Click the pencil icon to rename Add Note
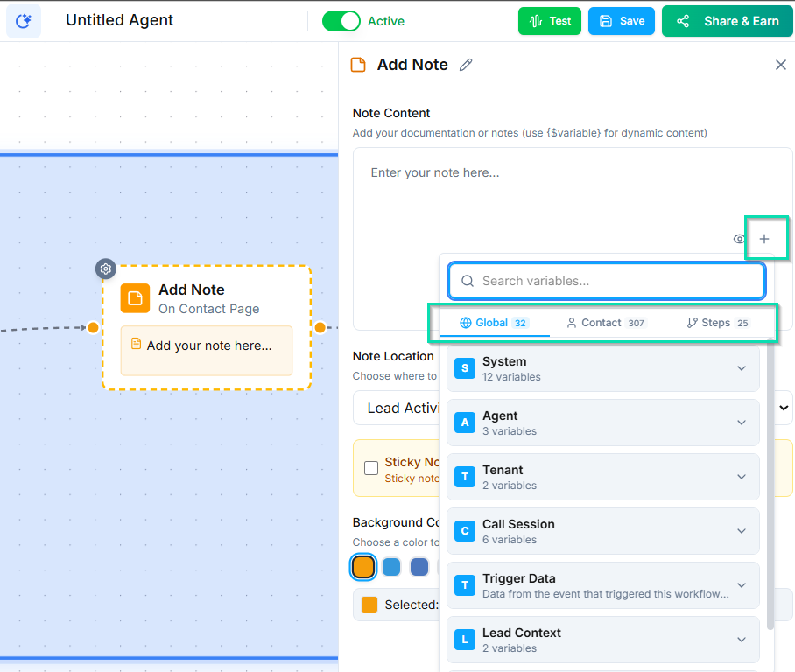This screenshot has width=795, height=672. pos(466,65)
